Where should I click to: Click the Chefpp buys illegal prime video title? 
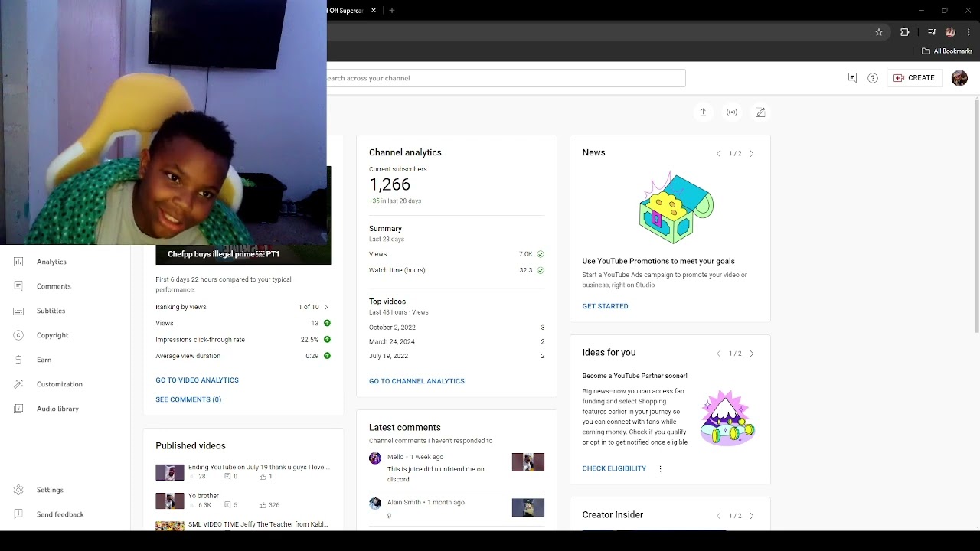pos(224,254)
